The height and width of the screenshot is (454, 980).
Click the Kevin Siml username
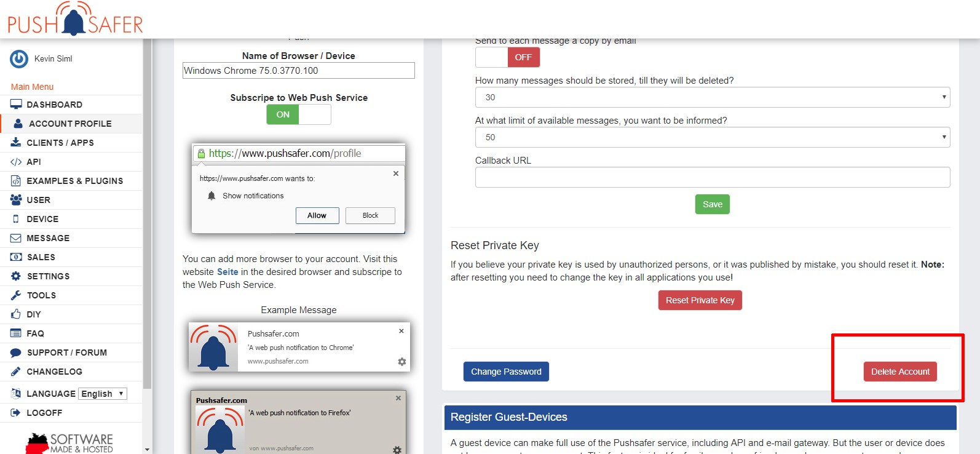coord(53,59)
